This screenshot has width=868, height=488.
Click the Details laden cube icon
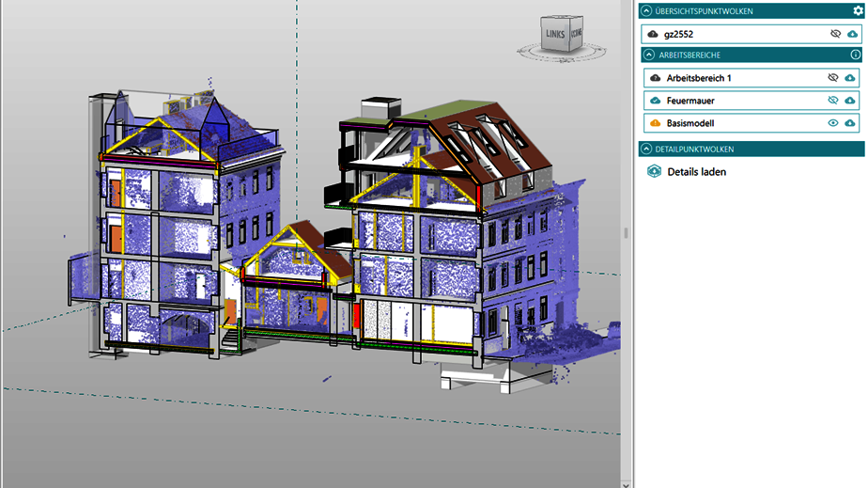coord(654,172)
